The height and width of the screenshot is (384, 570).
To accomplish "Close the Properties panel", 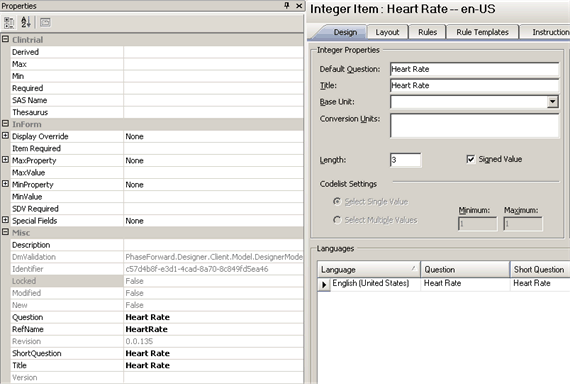I will tap(299, 5).
